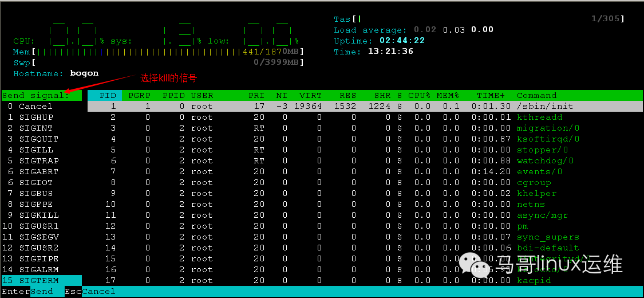
Task: Select the cgroup process row
Action: [365, 182]
